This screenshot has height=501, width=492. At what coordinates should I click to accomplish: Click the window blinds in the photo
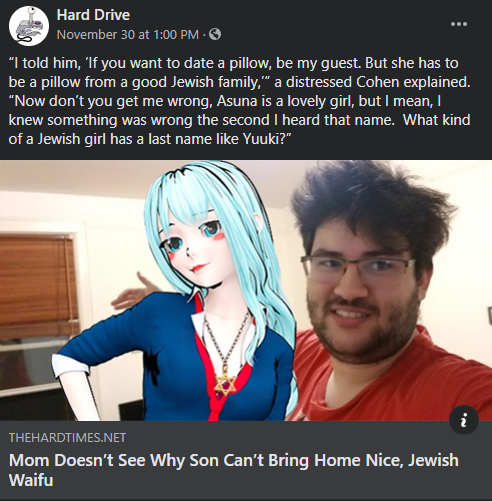[37, 283]
